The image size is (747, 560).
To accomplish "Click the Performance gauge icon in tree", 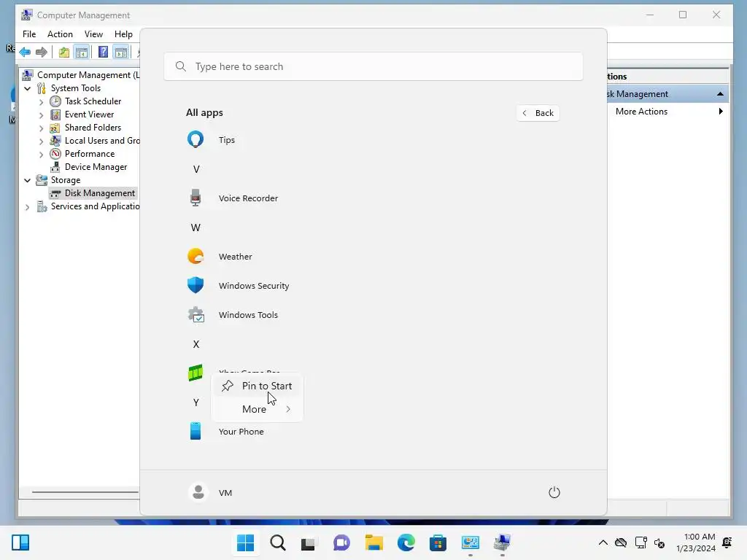I will pyautogui.click(x=55, y=154).
